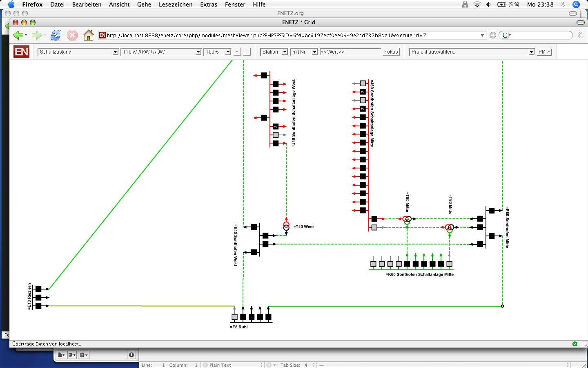Click the info icon in bottom panel
Image resolution: width=588 pixels, height=368 pixels.
click(131, 355)
